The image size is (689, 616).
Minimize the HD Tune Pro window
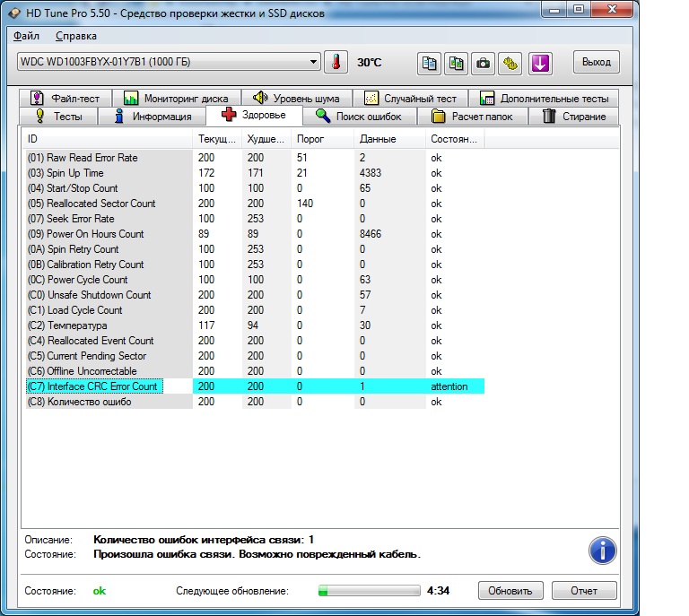coord(554,10)
